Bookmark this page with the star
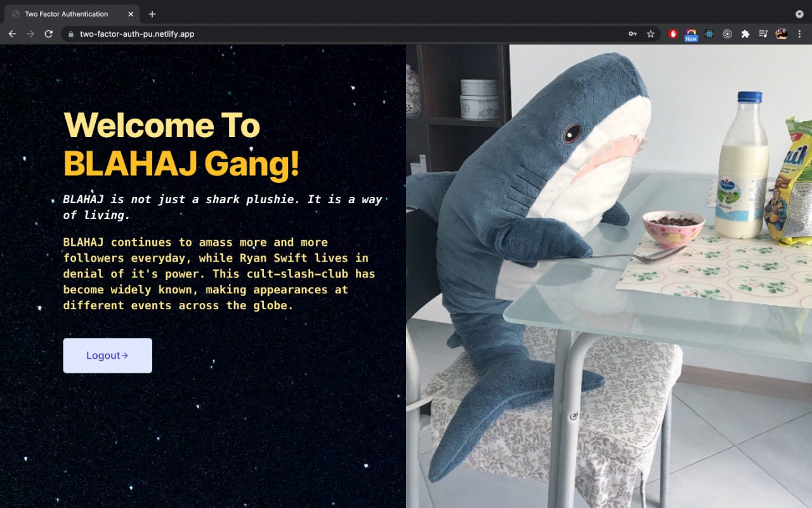This screenshot has height=508, width=812. pyautogui.click(x=650, y=34)
